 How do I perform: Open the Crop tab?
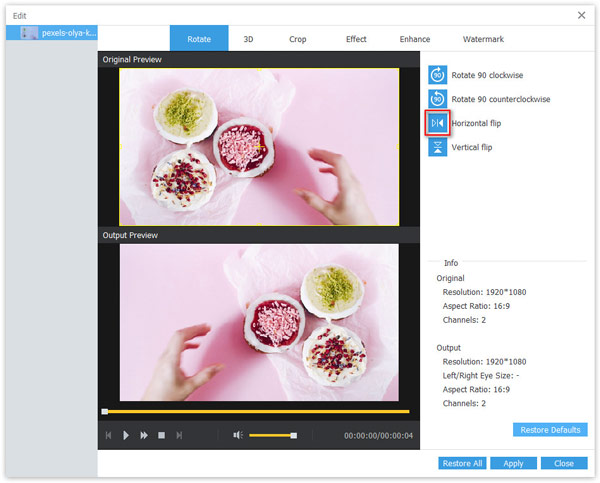tap(298, 39)
